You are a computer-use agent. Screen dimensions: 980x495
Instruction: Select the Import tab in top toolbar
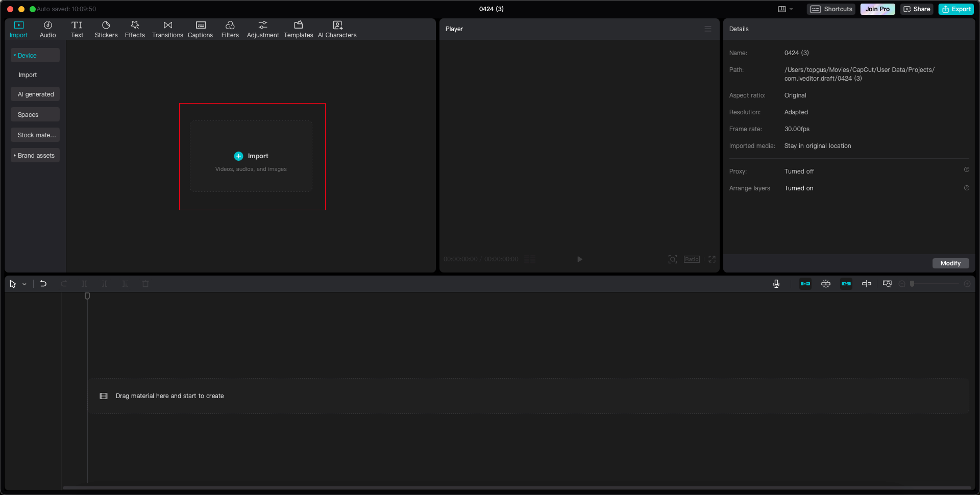coord(19,29)
